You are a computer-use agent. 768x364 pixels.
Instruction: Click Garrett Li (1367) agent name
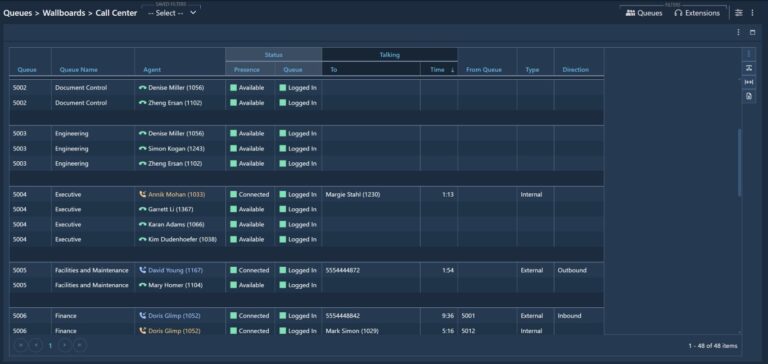[170, 210]
